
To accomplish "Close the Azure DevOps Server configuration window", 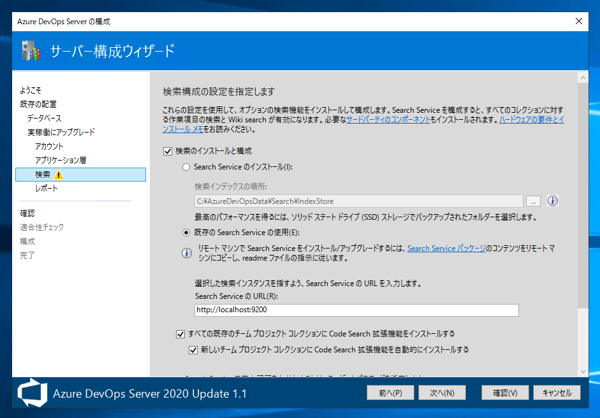I will click(x=579, y=21).
